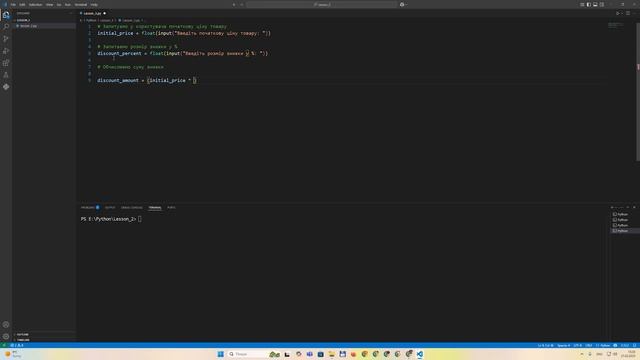The height and width of the screenshot is (360, 640).
Task: Click the Copilot icon in the title bar
Action: pos(402,4)
